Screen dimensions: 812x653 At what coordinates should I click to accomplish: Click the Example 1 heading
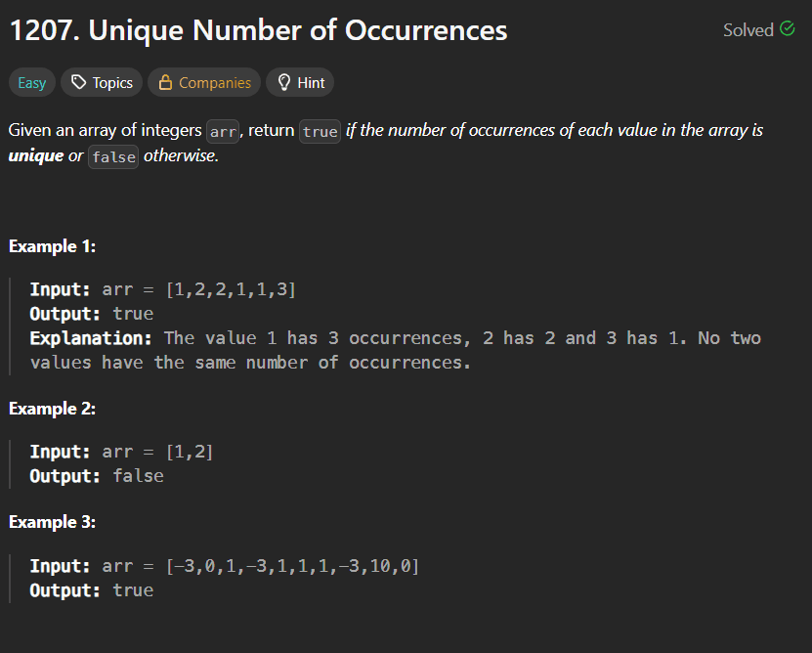[x=52, y=246]
